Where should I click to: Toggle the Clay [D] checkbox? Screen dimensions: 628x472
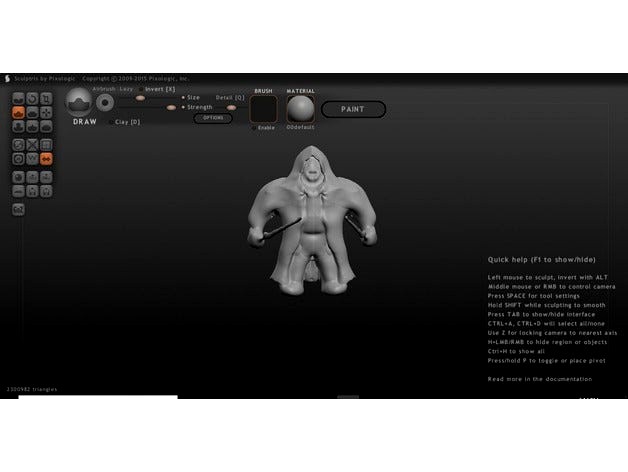click(110, 122)
